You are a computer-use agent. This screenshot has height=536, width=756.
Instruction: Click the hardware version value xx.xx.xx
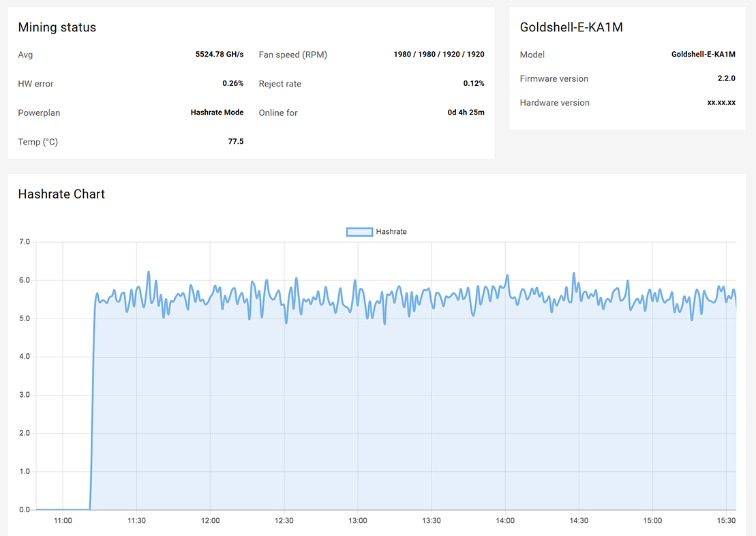721,103
